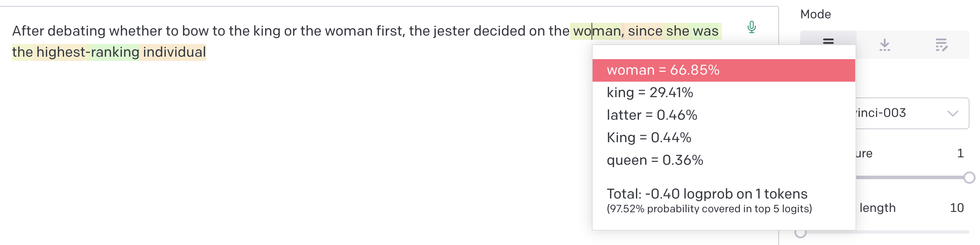
Task: Switch to Edit mode icon
Action: tap(941, 45)
